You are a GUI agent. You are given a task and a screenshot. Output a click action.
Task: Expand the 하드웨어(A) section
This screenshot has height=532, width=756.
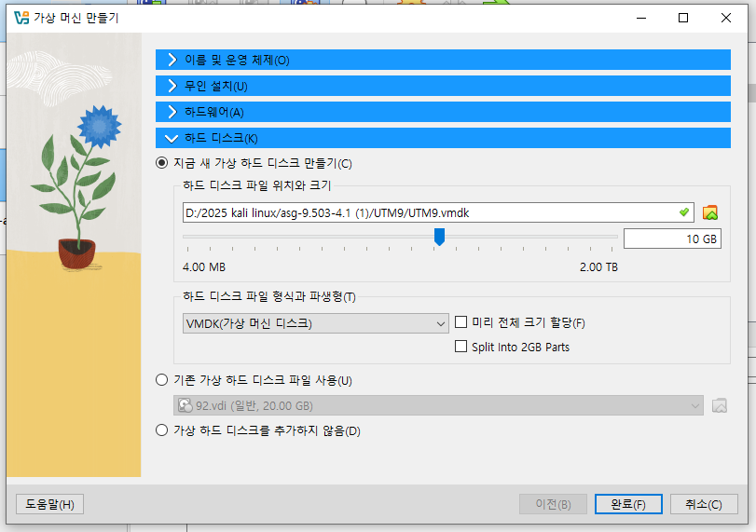[443, 112]
